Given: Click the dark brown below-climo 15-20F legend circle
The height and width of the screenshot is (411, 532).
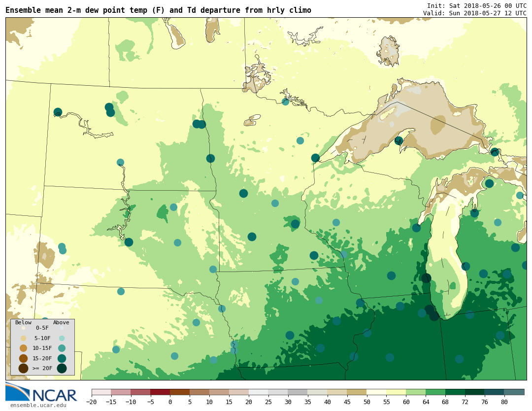Looking at the screenshot, I should 24,358.
